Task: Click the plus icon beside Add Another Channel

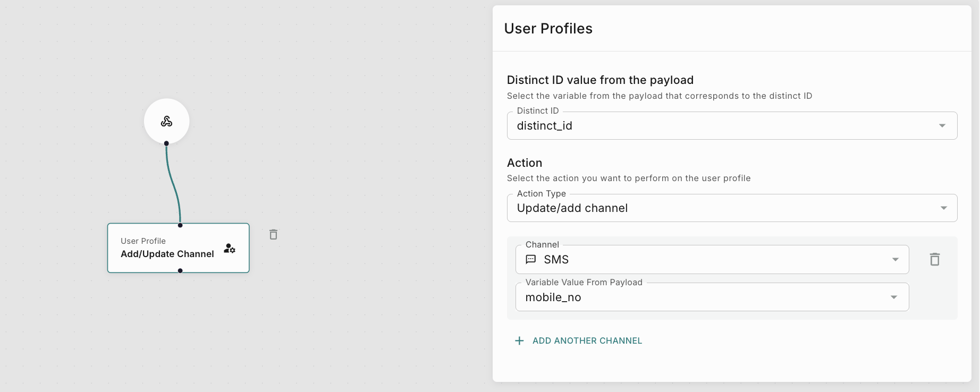Action: 519,340
